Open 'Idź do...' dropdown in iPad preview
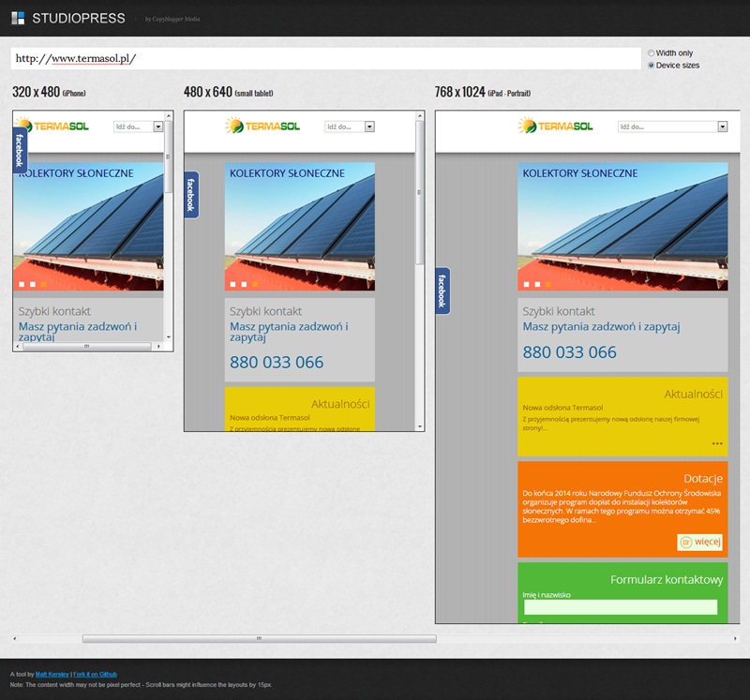Image resolution: width=750 pixels, height=700 pixels. point(671,127)
